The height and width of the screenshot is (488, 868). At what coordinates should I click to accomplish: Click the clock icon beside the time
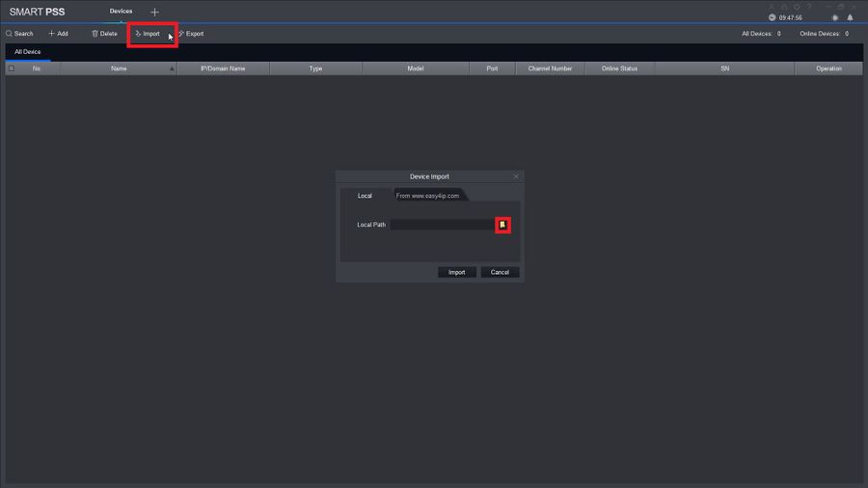(x=772, y=17)
